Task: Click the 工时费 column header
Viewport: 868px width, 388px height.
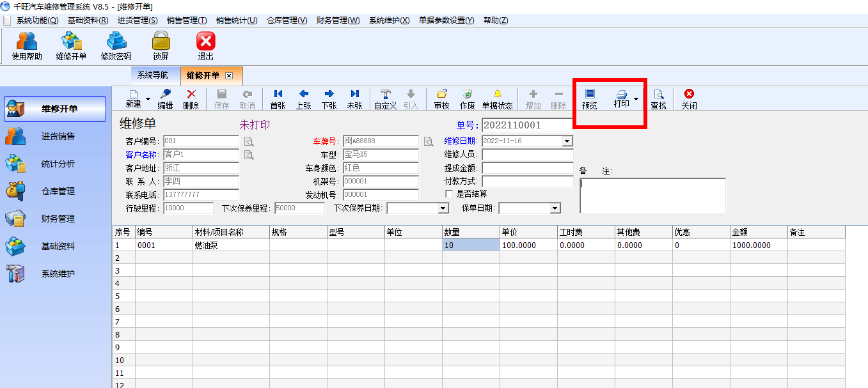Action: tap(586, 233)
